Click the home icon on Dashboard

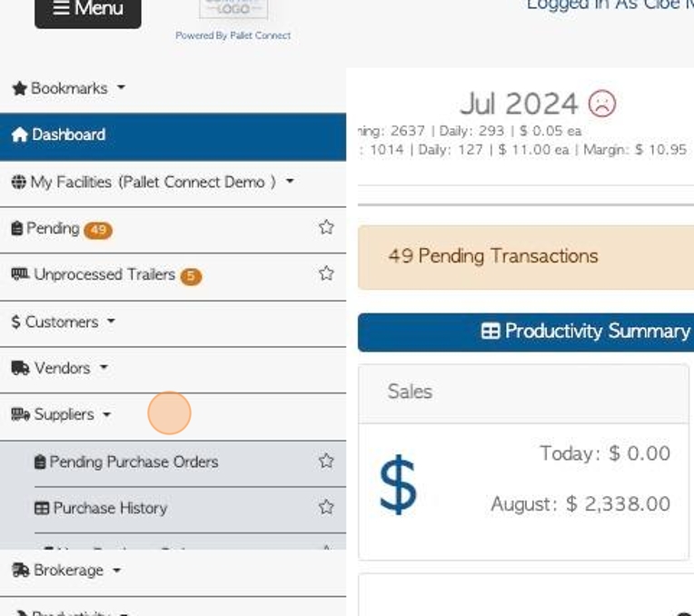[19, 134]
